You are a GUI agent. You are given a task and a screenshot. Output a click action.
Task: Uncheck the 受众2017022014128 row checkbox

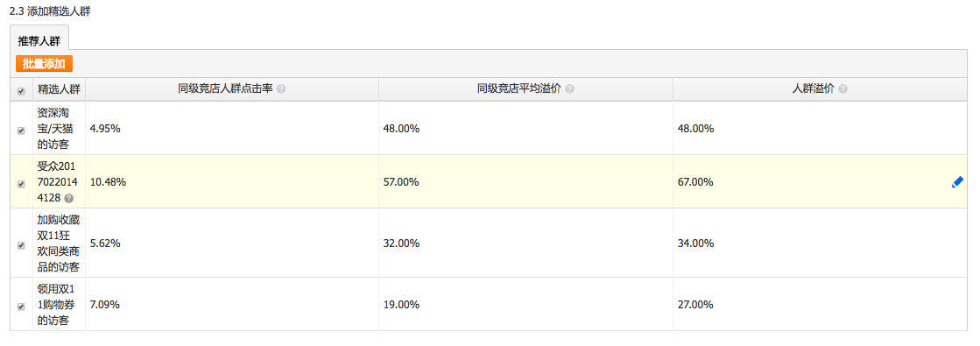click(21, 184)
